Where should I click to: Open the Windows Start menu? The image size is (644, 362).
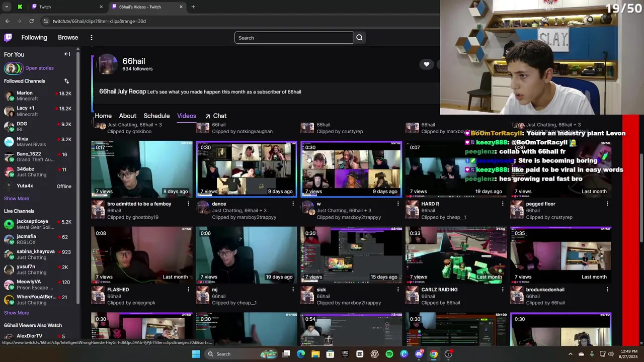tap(196, 354)
